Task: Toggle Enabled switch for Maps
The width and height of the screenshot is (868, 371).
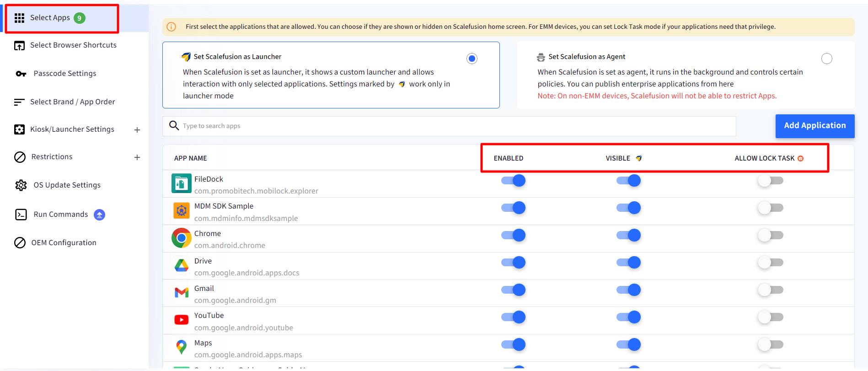Action: (x=513, y=344)
